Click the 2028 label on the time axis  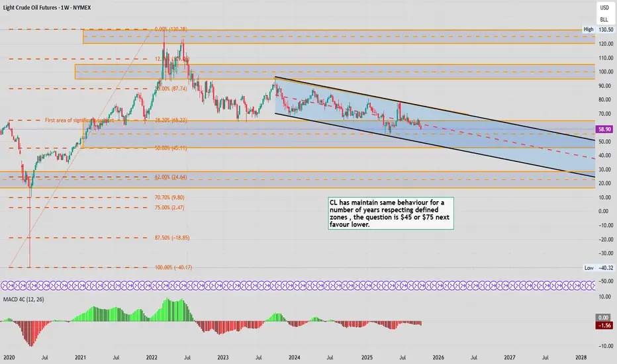[581, 357]
